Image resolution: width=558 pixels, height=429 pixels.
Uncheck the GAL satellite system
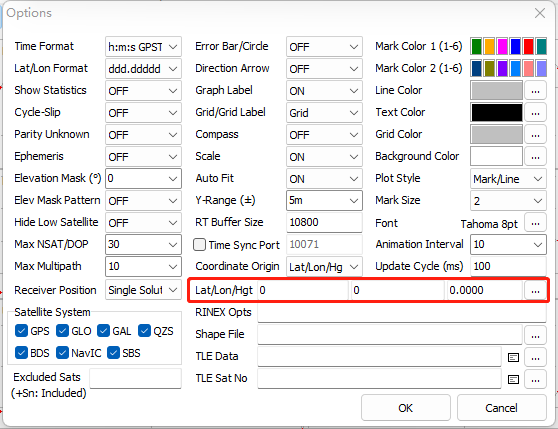(103, 331)
